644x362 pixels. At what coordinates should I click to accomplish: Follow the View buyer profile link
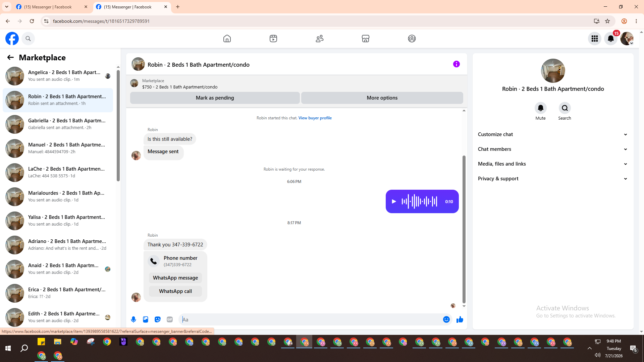(315, 118)
